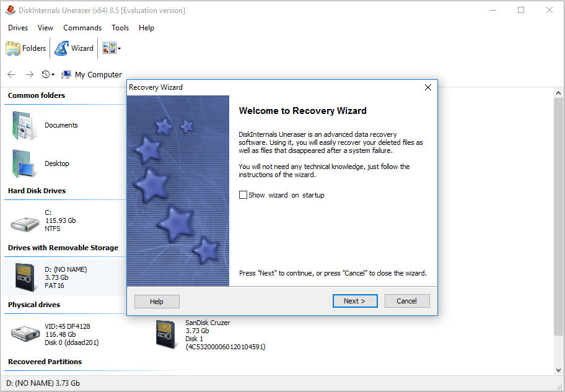The width and height of the screenshot is (565, 392).
Task: Select the C: hard disk drive
Action: click(26, 221)
